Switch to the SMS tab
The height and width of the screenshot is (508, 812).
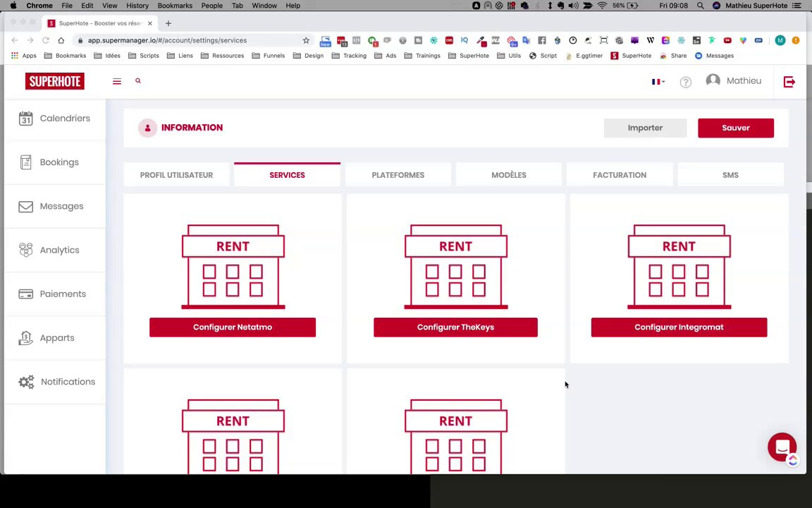730,175
